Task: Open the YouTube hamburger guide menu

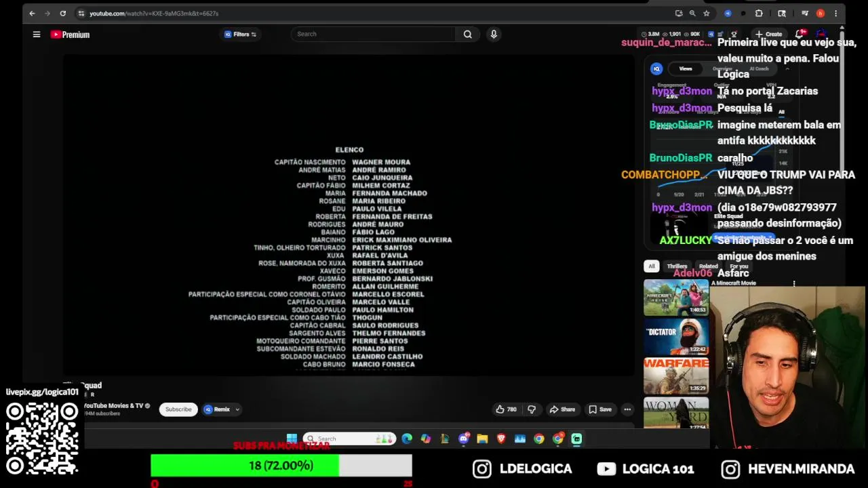Action: pyautogui.click(x=37, y=35)
